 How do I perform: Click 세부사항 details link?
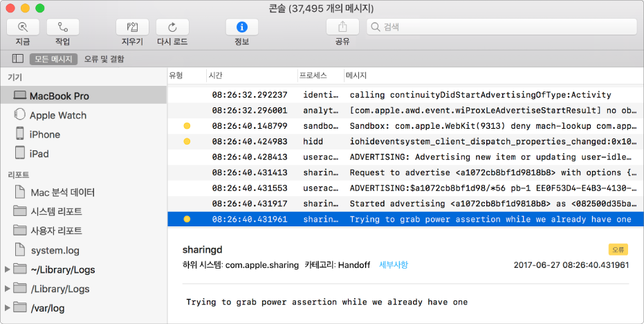click(394, 264)
